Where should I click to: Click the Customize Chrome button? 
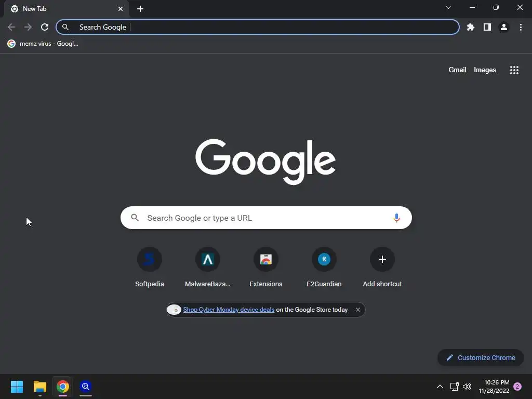click(x=481, y=357)
